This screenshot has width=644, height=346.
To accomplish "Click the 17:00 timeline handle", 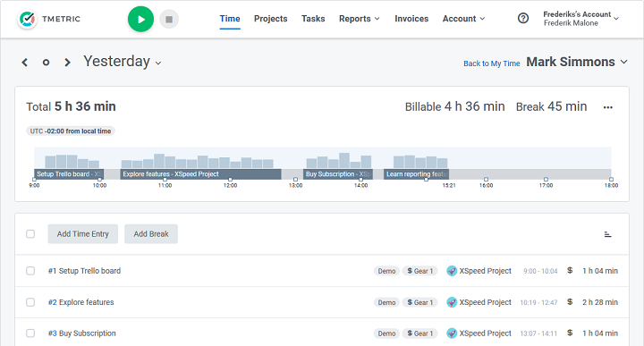I will [x=546, y=180].
